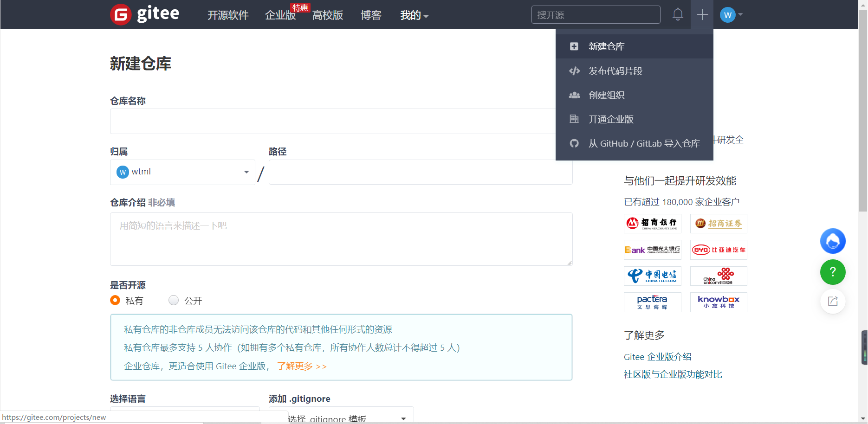Image resolution: width=868 pixels, height=424 pixels.
Task: Click the building icon beside 开通企业版
Action: click(x=574, y=119)
